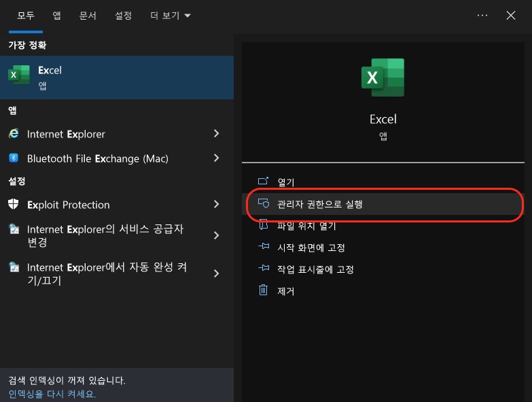
Task: Choose 파일 위치 열기
Action: pos(306,226)
